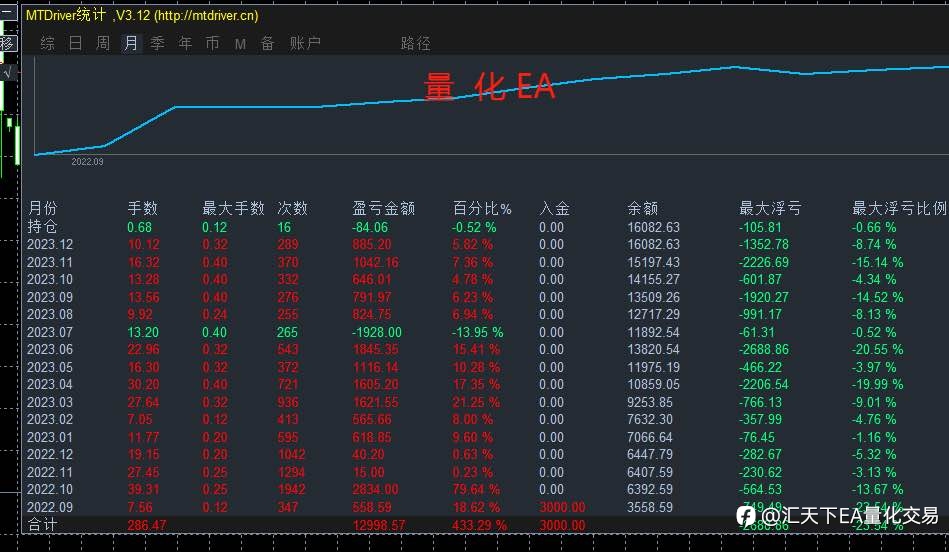Image resolution: width=949 pixels, height=552 pixels.
Task: Click the 盈亏金额 column header
Action: coord(384,208)
